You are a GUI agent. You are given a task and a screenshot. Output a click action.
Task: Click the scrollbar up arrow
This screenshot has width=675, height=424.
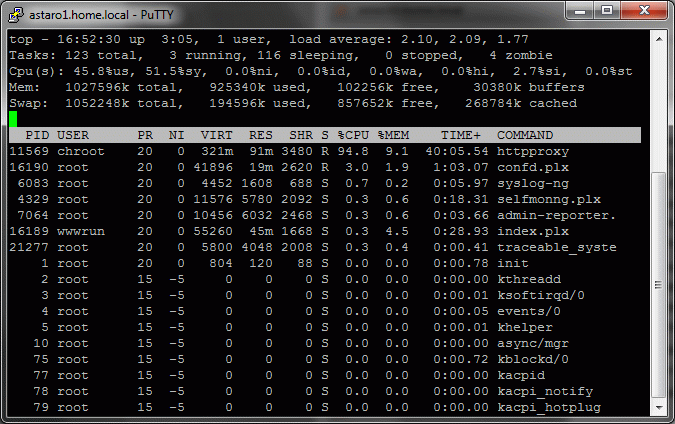tap(658, 38)
